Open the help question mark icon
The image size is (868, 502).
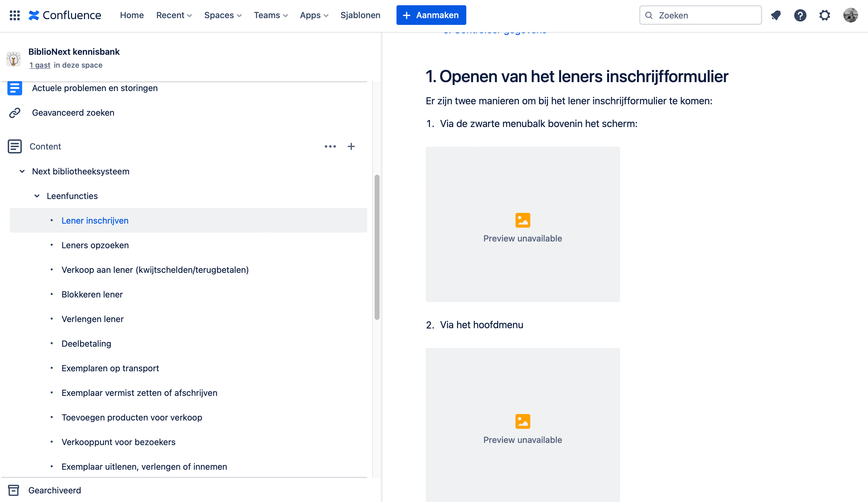pos(800,15)
